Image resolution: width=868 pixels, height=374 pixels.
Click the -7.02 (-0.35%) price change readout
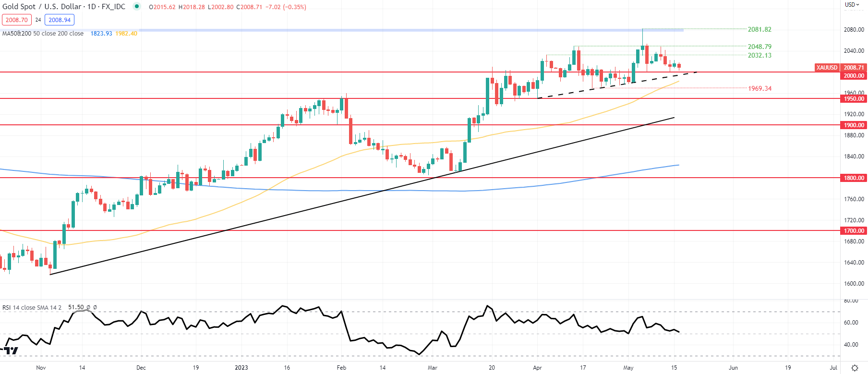(x=285, y=7)
